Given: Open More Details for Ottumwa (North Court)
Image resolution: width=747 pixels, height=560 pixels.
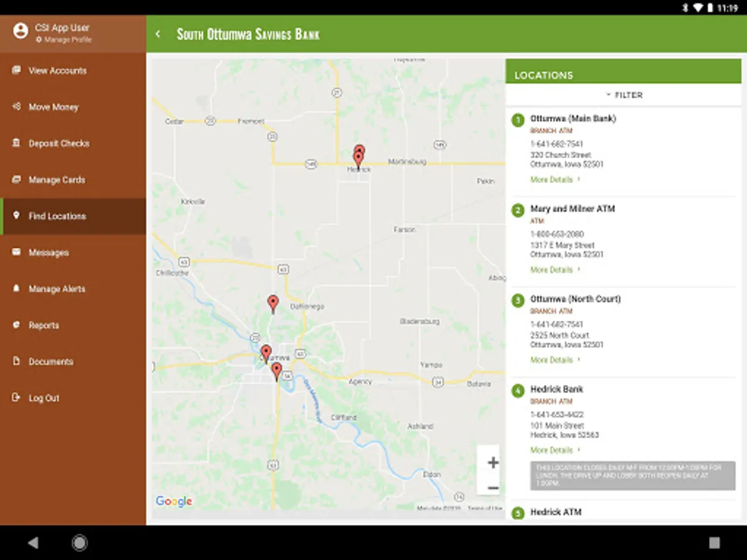Looking at the screenshot, I should [555, 360].
